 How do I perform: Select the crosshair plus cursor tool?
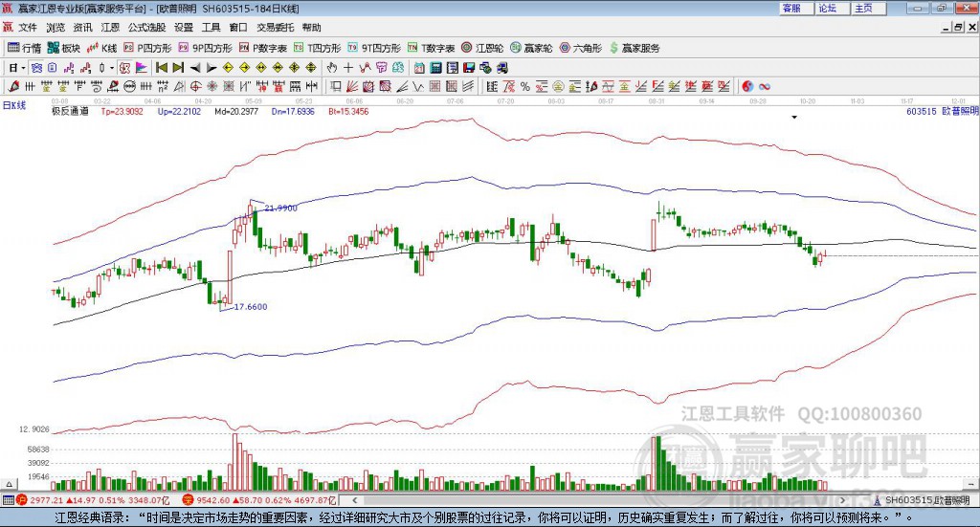(x=348, y=68)
